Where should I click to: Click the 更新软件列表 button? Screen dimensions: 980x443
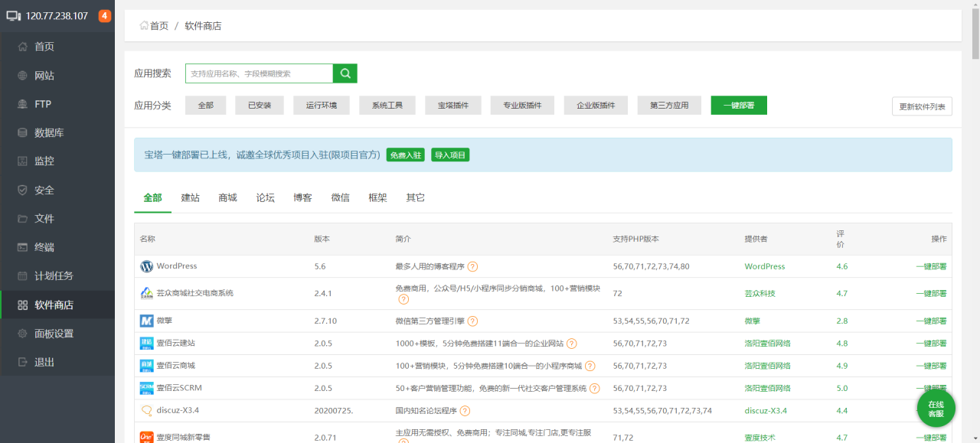922,106
